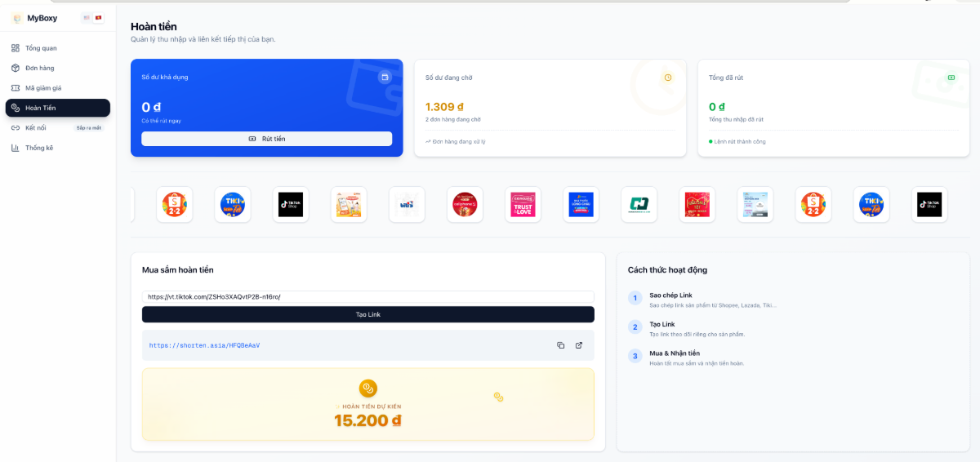The height and width of the screenshot is (462, 980).
Task: Choose the green-and-white brand logo tile
Action: point(639,205)
